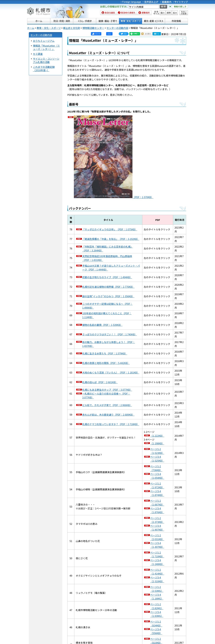Open ビル街で、カモメが子育て PDF link
This screenshot has height=644, width=215.
tap(107, 405)
